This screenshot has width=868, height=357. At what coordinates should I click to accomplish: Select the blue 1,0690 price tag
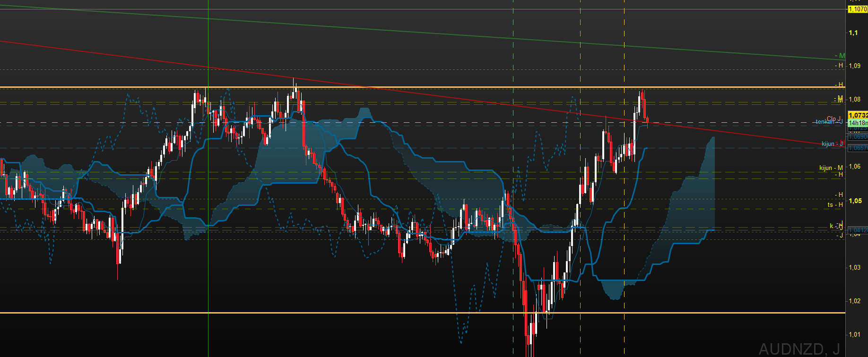coord(858,136)
